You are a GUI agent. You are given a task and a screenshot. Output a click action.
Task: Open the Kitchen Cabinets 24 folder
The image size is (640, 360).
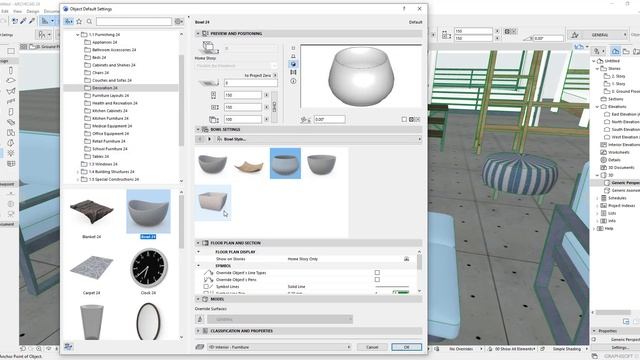point(109,111)
